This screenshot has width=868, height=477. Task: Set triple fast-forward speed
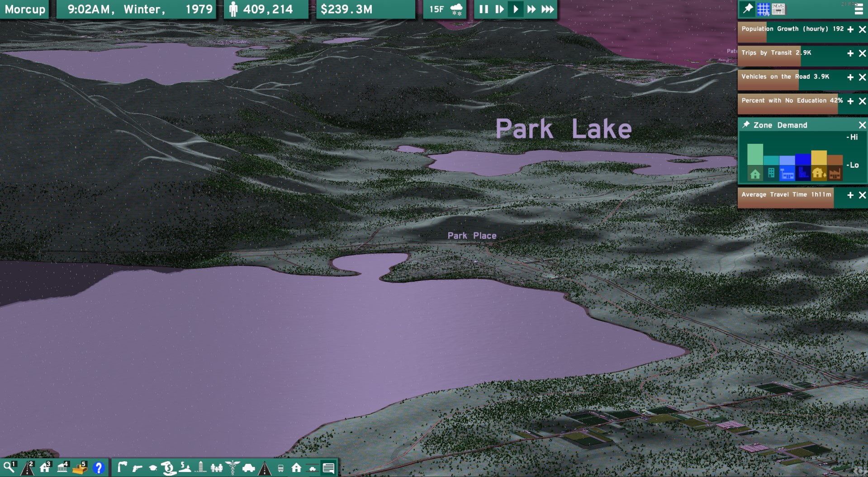tap(547, 9)
